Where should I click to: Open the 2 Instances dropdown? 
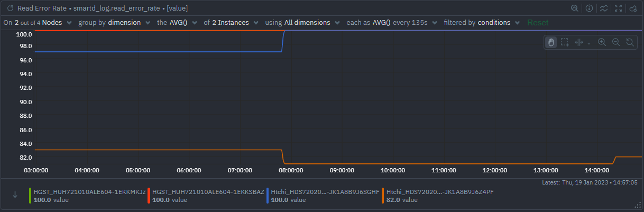231,23
